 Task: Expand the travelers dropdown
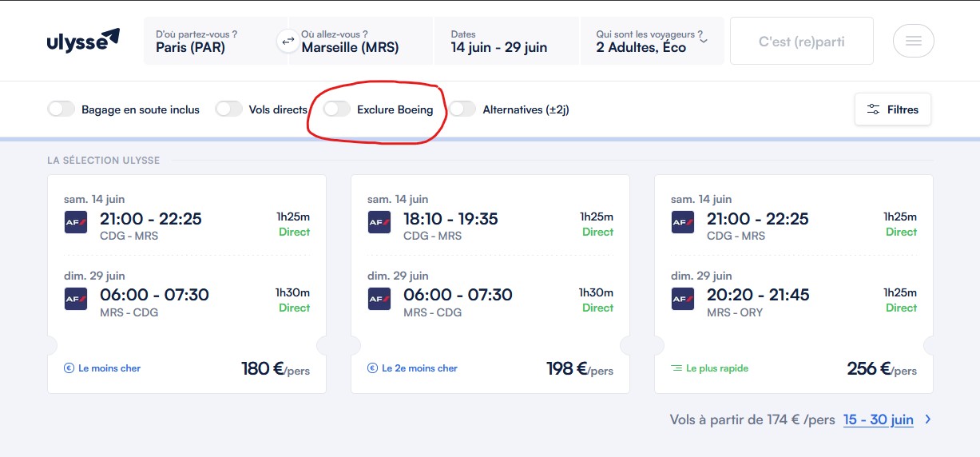[x=703, y=41]
